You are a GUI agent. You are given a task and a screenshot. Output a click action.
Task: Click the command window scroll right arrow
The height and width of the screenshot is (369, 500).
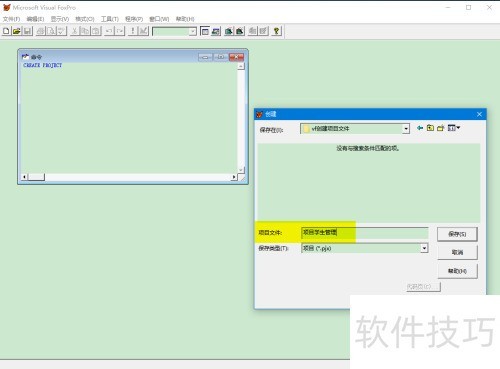click(234, 177)
